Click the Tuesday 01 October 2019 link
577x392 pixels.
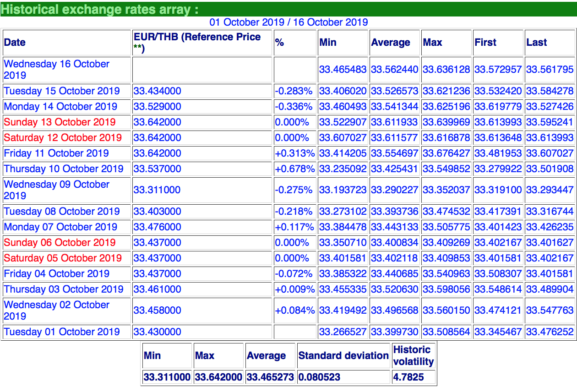(62, 332)
